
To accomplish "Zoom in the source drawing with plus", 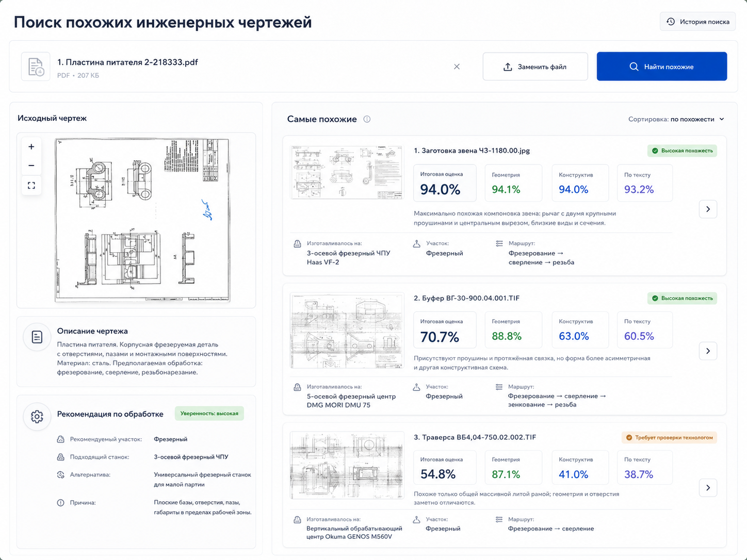I will 31,147.
